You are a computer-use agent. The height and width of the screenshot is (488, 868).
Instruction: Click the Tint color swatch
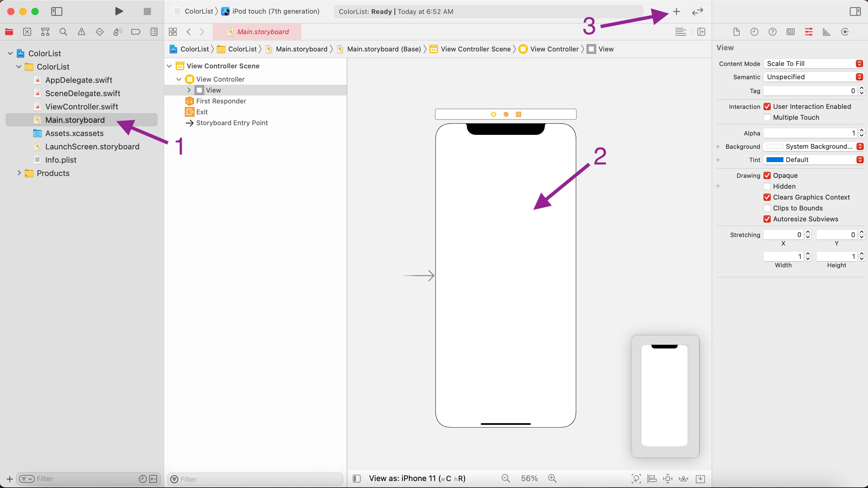point(775,160)
